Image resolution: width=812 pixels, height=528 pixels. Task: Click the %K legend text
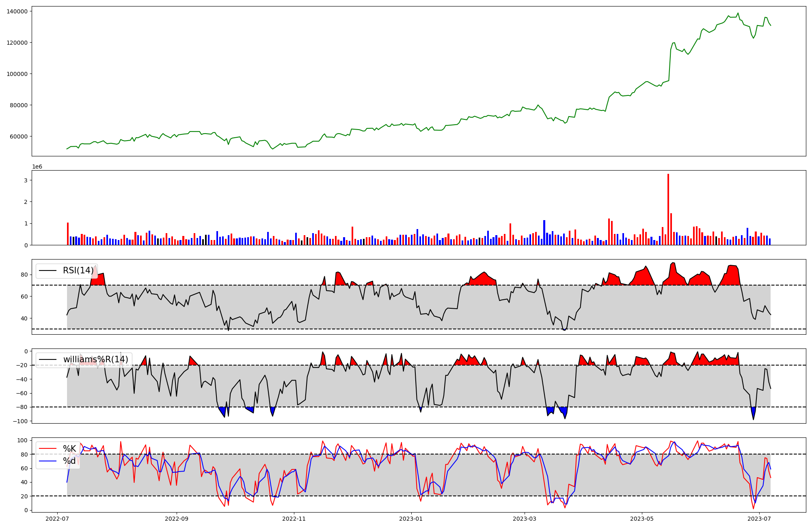point(69,448)
